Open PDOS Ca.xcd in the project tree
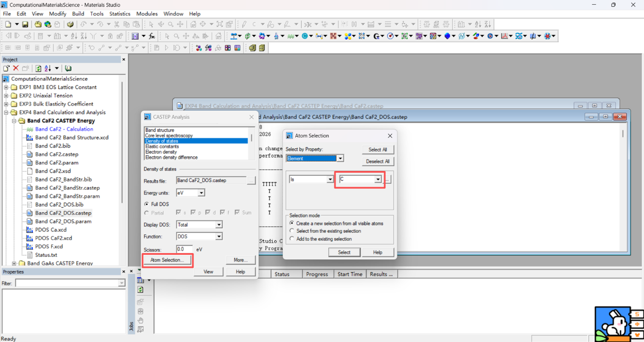The width and height of the screenshot is (644, 342). pyautogui.click(x=51, y=230)
